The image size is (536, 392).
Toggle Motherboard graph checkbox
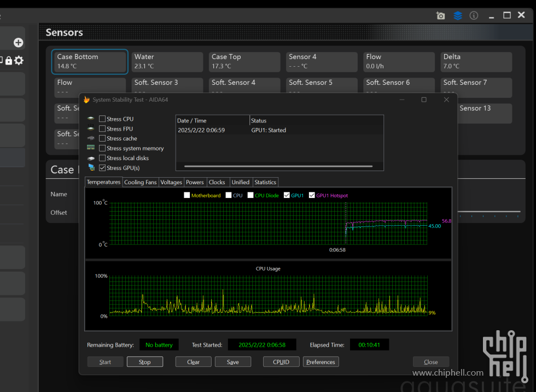coord(187,195)
